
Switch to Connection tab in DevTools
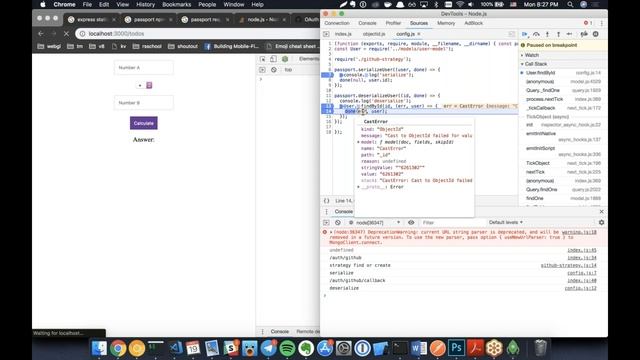337,23
